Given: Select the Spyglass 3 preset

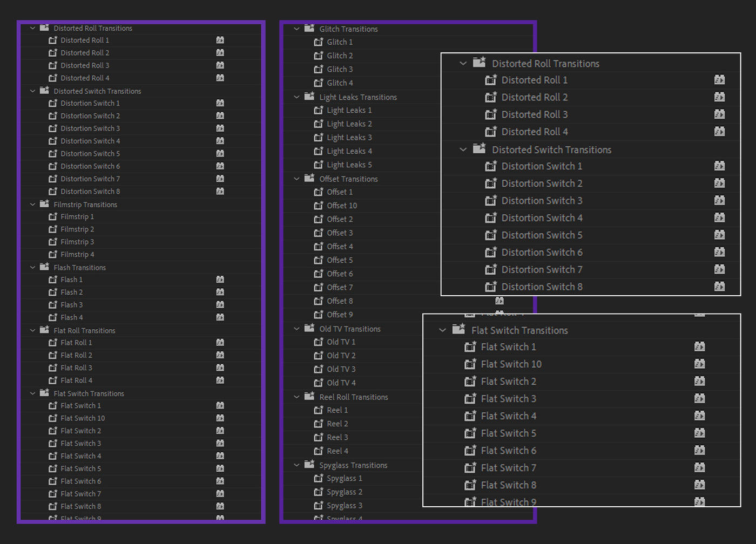Looking at the screenshot, I should [x=345, y=506].
